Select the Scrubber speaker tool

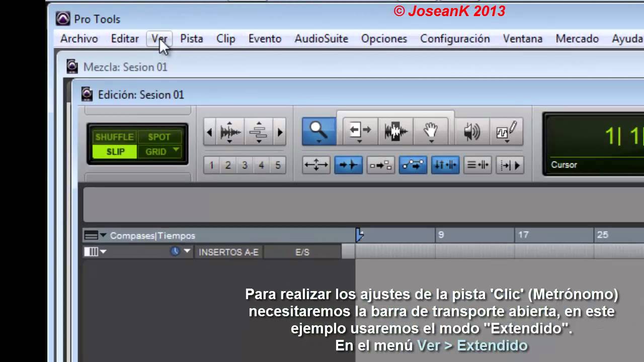[x=472, y=132]
